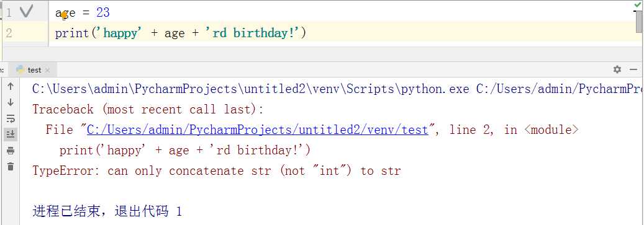Clear console with the trash icon

(x=11, y=166)
